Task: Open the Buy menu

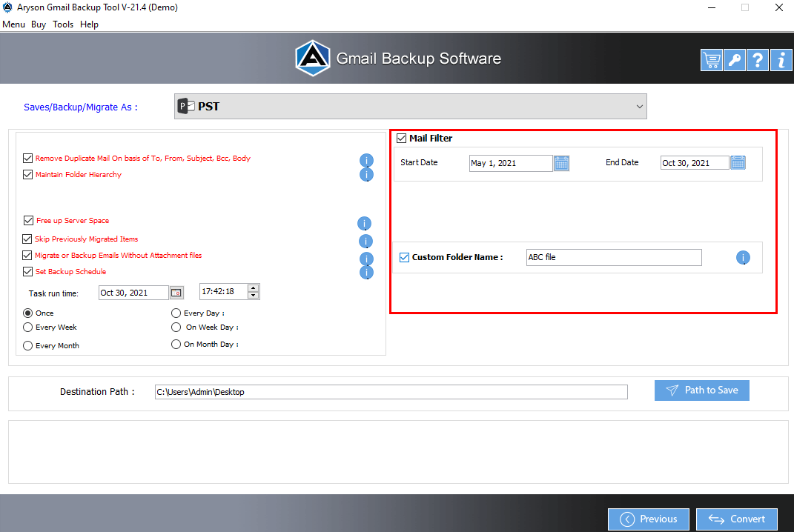Action: click(39, 24)
